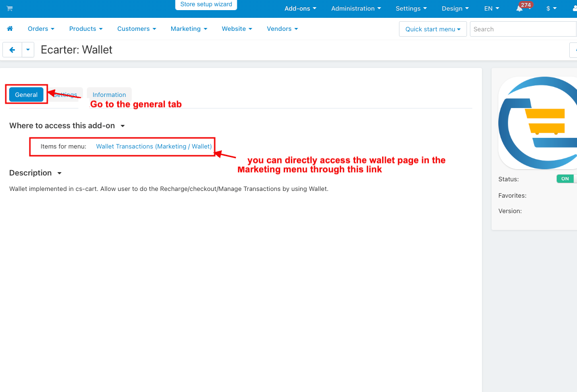577x392 pixels.
Task: Click the back arrow button
Action: 13,50
